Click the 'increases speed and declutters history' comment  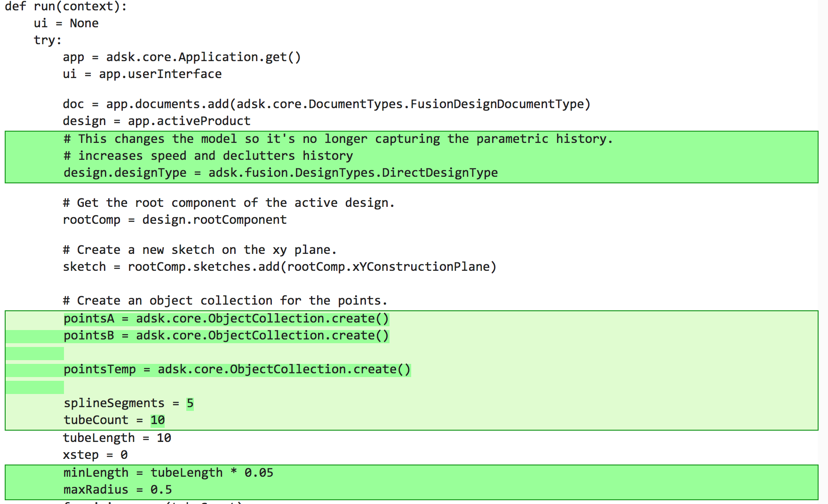(208, 156)
